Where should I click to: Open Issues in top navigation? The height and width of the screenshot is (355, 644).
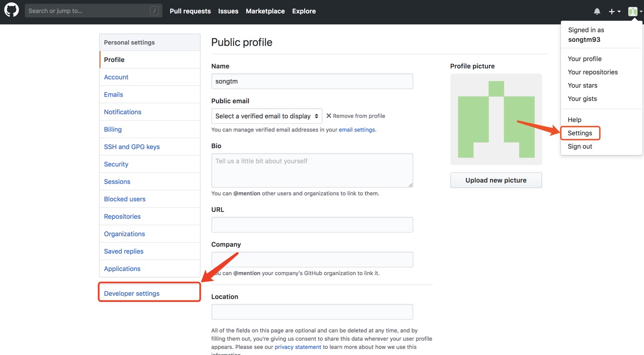coord(228,11)
